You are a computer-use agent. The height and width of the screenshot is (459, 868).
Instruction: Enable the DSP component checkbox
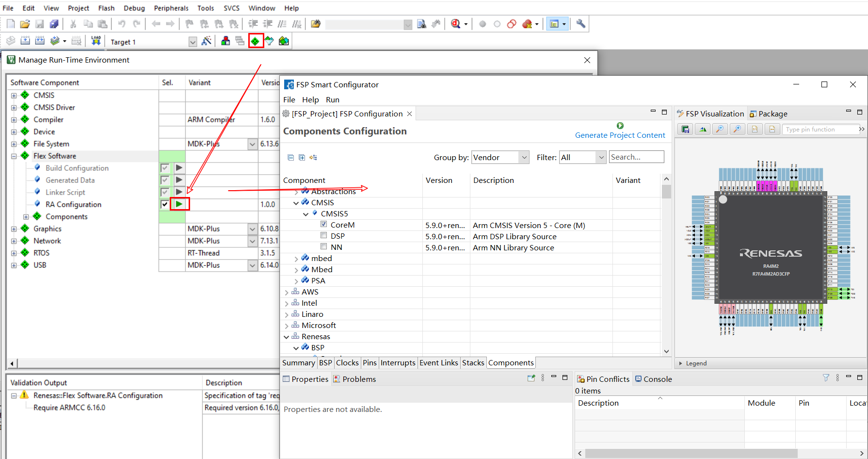[323, 235]
